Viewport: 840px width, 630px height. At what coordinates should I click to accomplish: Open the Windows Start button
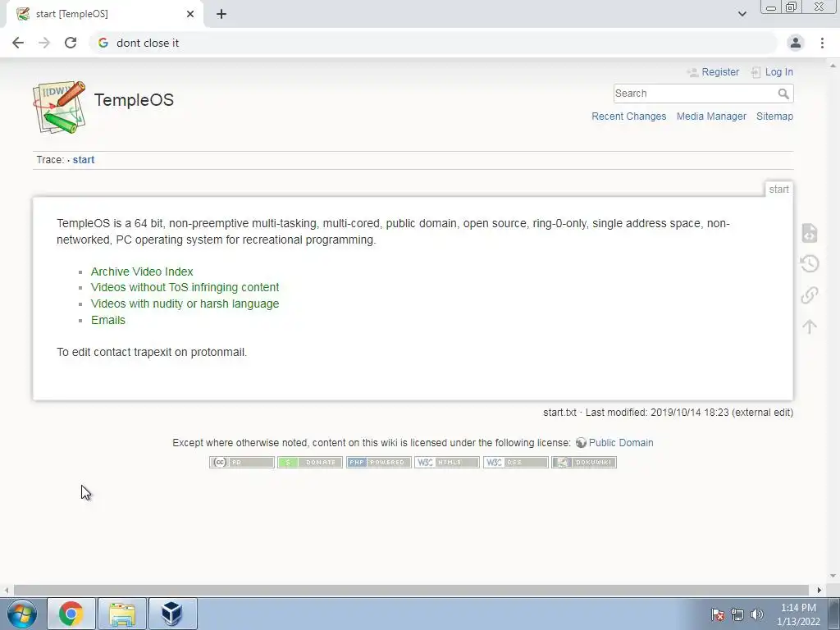[22, 614]
